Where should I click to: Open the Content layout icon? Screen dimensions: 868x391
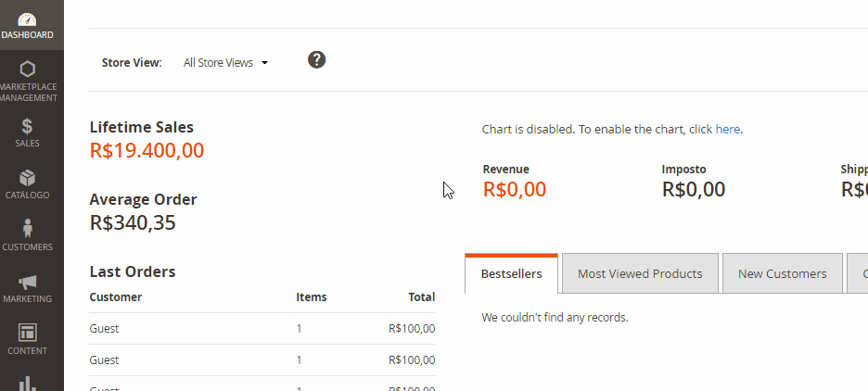pos(27,333)
